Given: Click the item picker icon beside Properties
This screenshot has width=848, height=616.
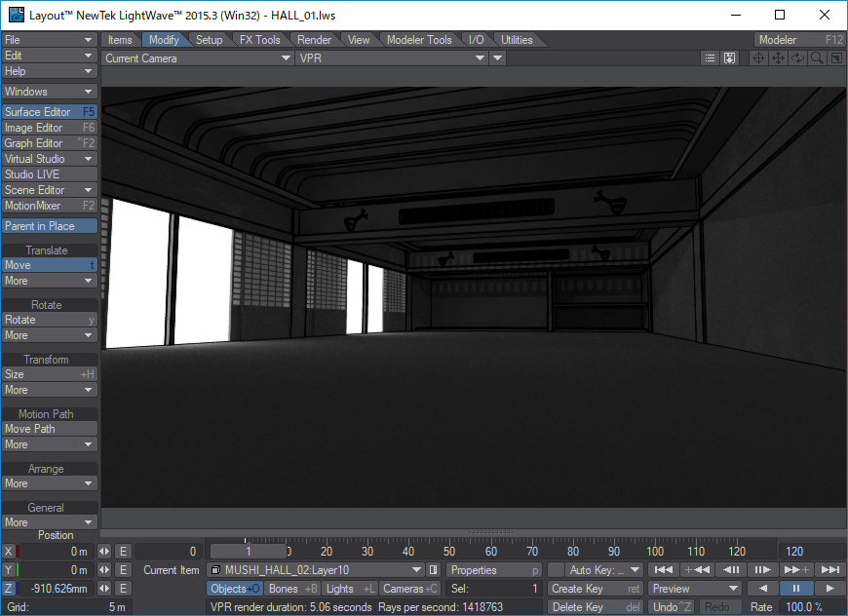Looking at the screenshot, I should 433,569.
